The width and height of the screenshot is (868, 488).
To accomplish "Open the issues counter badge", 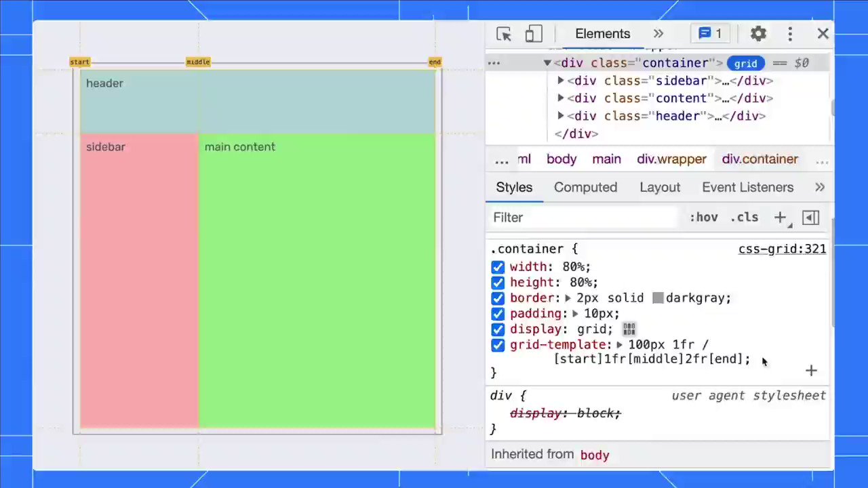I will point(710,34).
